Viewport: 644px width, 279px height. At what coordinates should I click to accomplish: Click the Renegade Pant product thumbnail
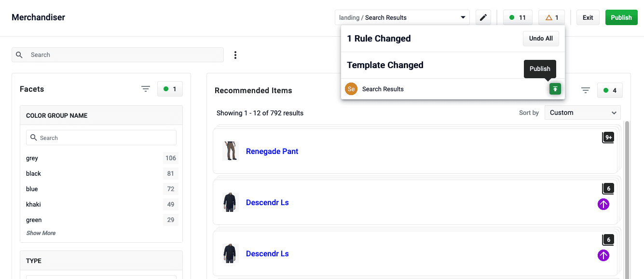231,151
